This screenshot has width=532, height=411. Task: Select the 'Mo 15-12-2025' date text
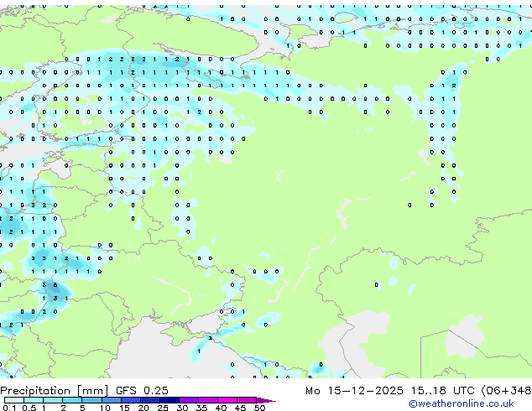tap(354, 391)
